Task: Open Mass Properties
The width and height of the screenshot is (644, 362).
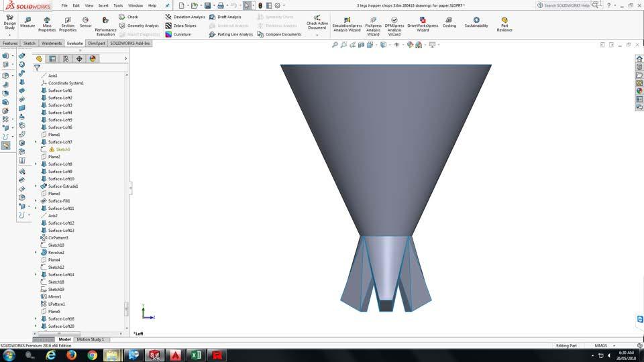Action: coord(47,23)
